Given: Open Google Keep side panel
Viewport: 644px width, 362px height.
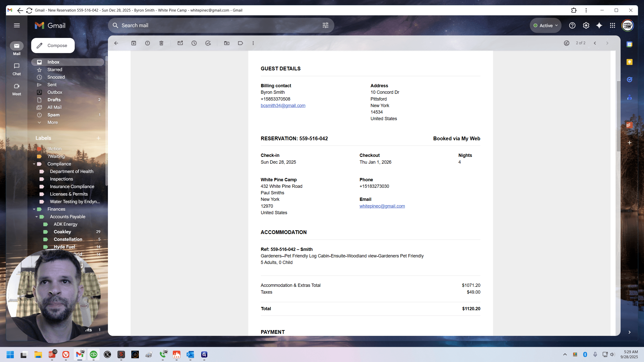Looking at the screenshot, I should 629,62.
